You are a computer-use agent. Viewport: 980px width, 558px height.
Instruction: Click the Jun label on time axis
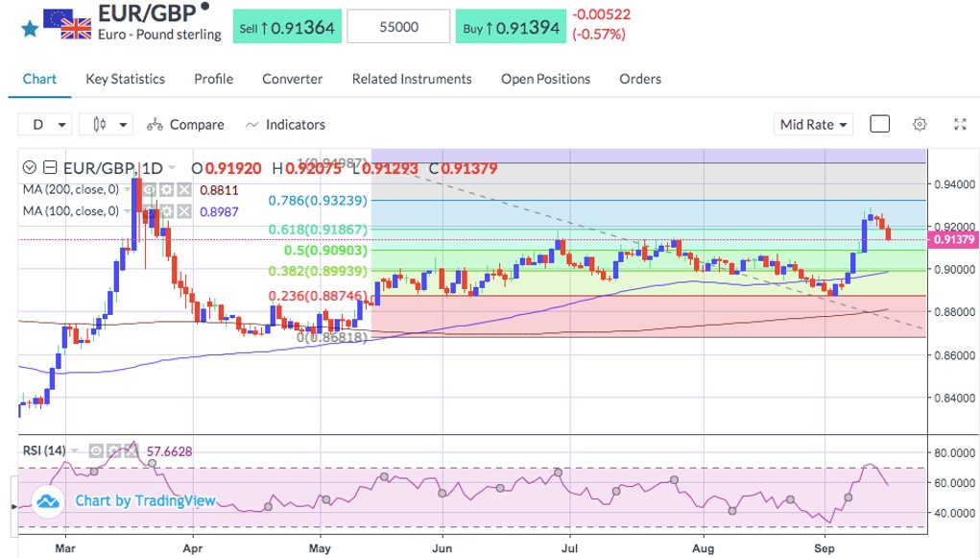click(x=442, y=548)
